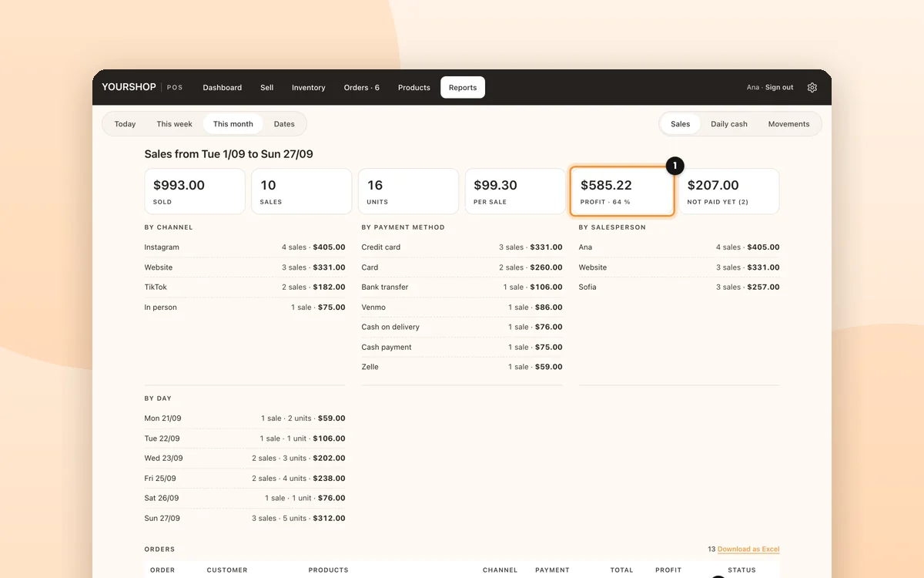Viewport: 924px width, 578px height.
Task: Select the This month period
Action: (233, 124)
